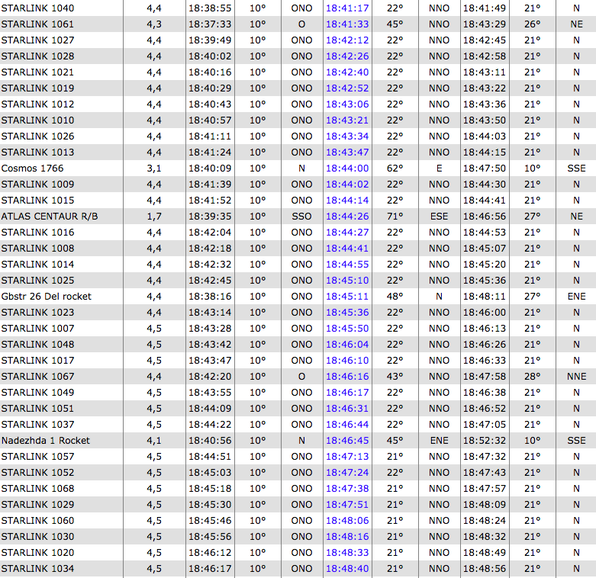Image resolution: width=596 pixels, height=578 pixels.
Task: Click the Gbstr 26 Del rocket name
Action: click(46, 296)
